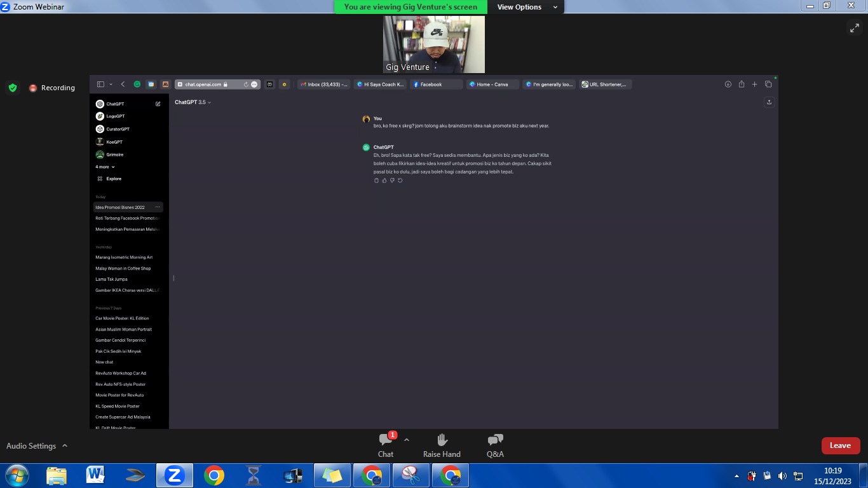Image resolution: width=868 pixels, height=488 pixels.
Task: Open Google Chrome from the taskbar
Action: [214, 475]
